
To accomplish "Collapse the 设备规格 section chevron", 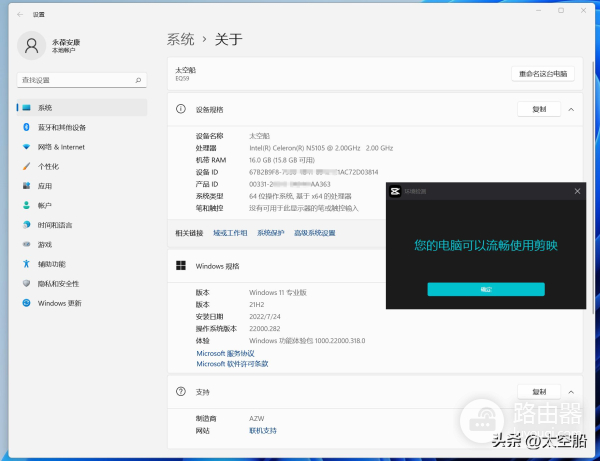I will 571,109.
